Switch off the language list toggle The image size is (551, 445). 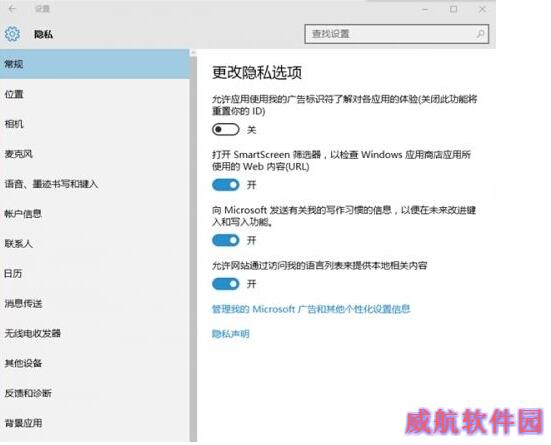pyautogui.click(x=226, y=284)
